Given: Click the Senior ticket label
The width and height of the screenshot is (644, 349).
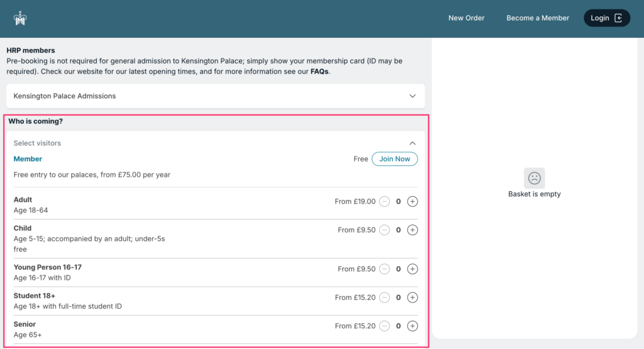Looking at the screenshot, I should pyautogui.click(x=25, y=324).
